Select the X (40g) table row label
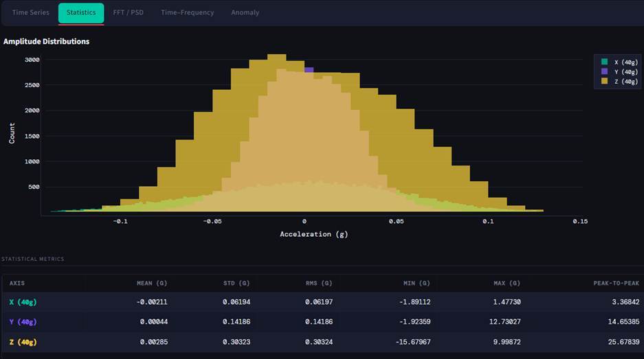 point(23,302)
